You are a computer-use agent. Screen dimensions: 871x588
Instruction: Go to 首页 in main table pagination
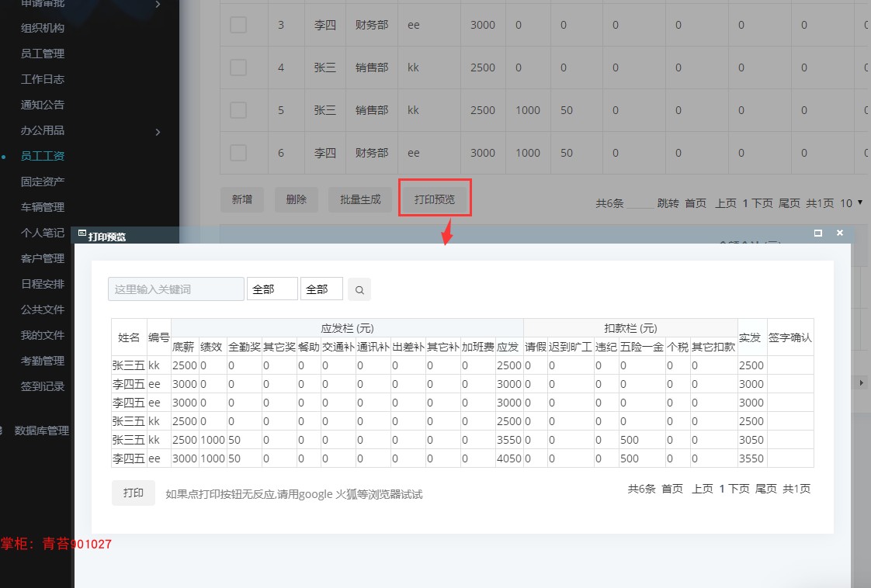[696, 203]
